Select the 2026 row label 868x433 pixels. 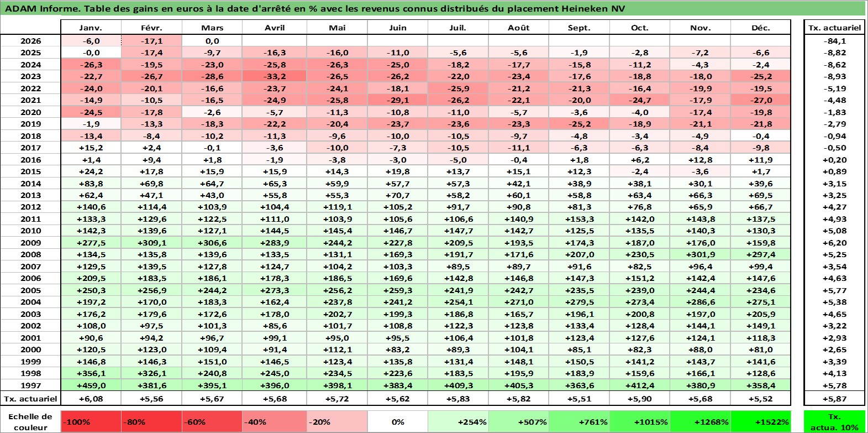[x=30, y=41]
